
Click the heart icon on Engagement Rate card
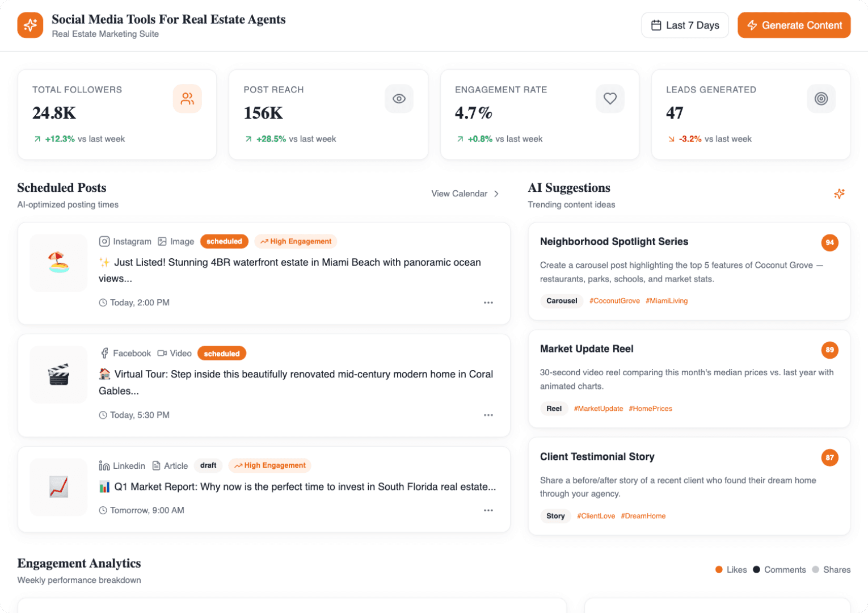(x=610, y=98)
